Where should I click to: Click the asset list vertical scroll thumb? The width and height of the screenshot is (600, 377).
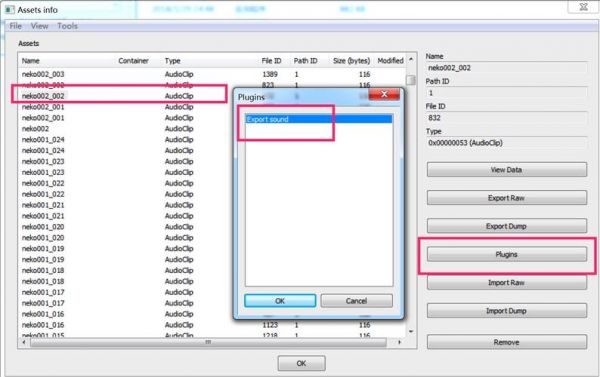(411, 80)
